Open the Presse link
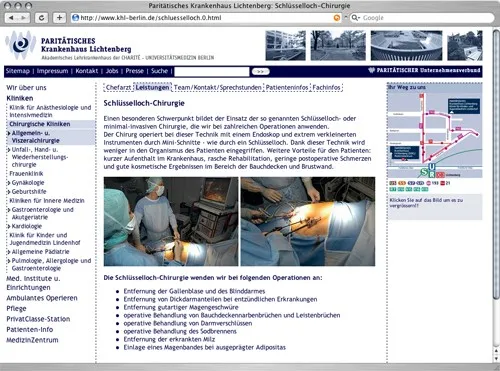This screenshot has height=371, width=500. [x=135, y=71]
